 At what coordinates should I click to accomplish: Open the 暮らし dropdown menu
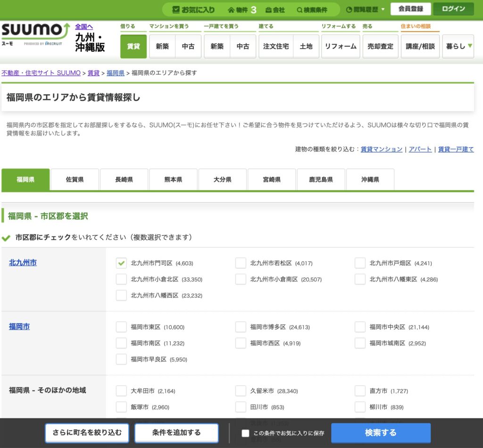coord(457,46)
